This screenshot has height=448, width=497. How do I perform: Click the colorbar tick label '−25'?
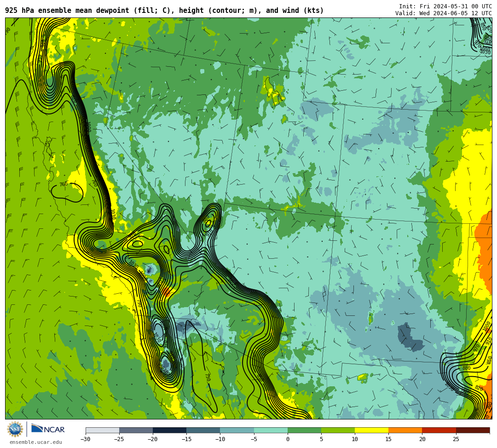click(119, 439)
